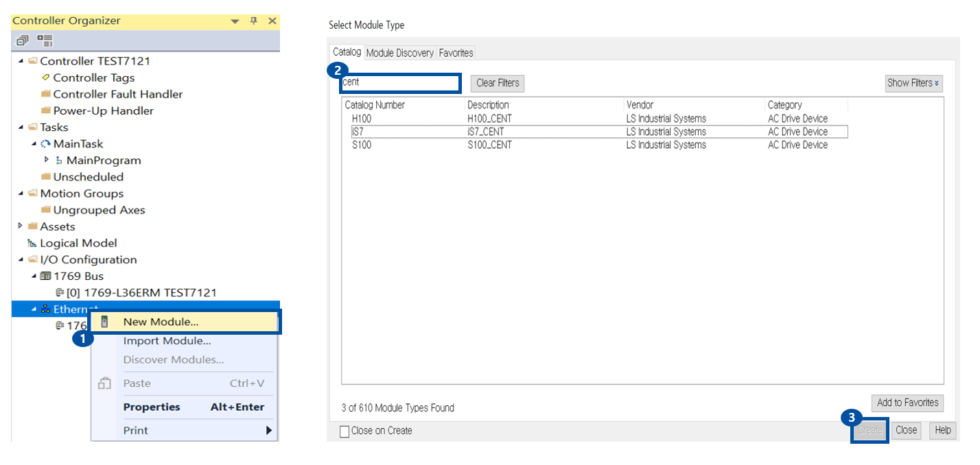Pin the Controller Organizer panel
Image resolution: width=980 pixels, height=465 pixels.
pyautogui.click(x=253, y=21)
